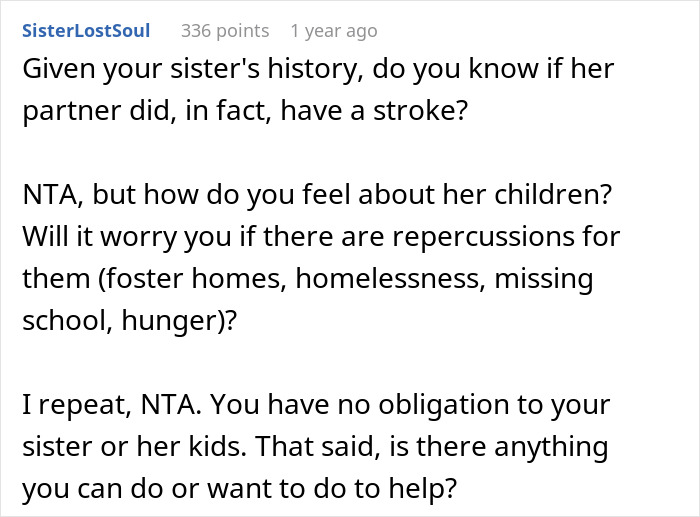The height and width of the screenshot is (517, 700).
Task: Click the '1 year ago' timestamp
Action: [x=333, y=31]
